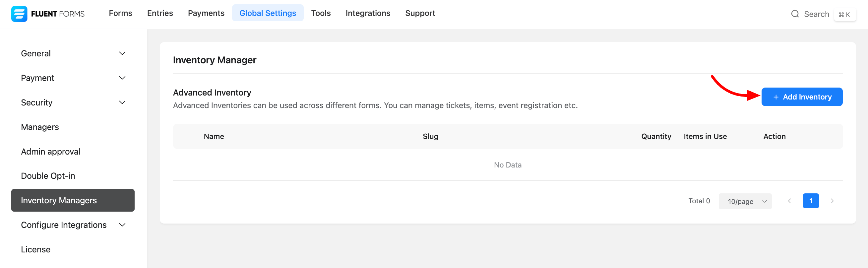Open the Payments tab
This screenshot has width=868, height=268.
coord(206,13)
